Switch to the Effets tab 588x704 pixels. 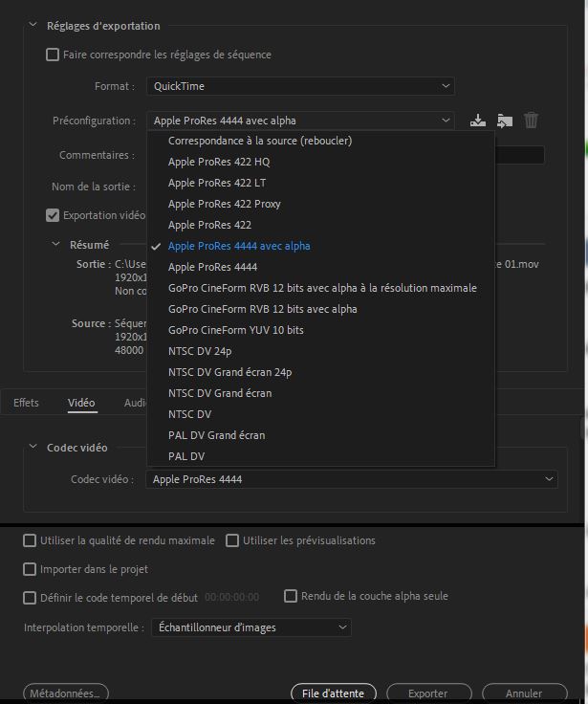tap(26, 403)
